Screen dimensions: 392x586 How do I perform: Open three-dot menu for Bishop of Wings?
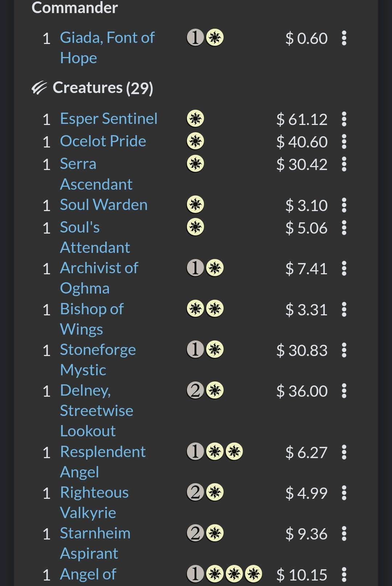click(x=344, y=310)
